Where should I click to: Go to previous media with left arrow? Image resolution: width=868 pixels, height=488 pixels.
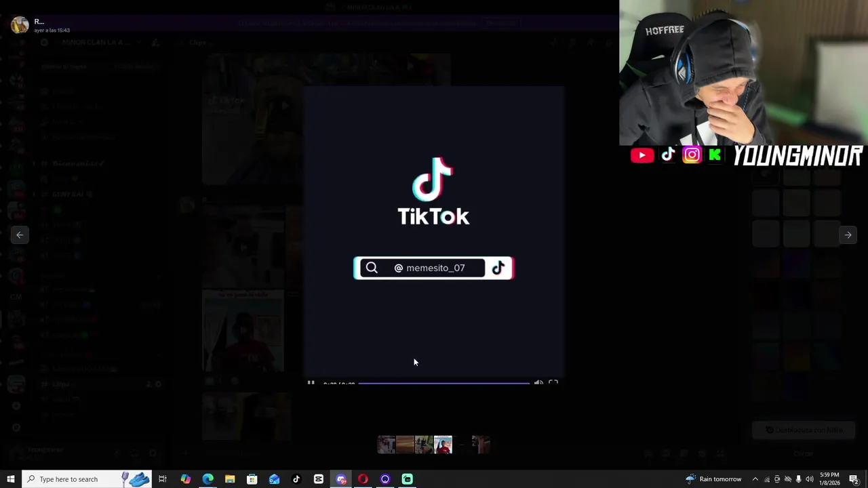tap(20, 235)
